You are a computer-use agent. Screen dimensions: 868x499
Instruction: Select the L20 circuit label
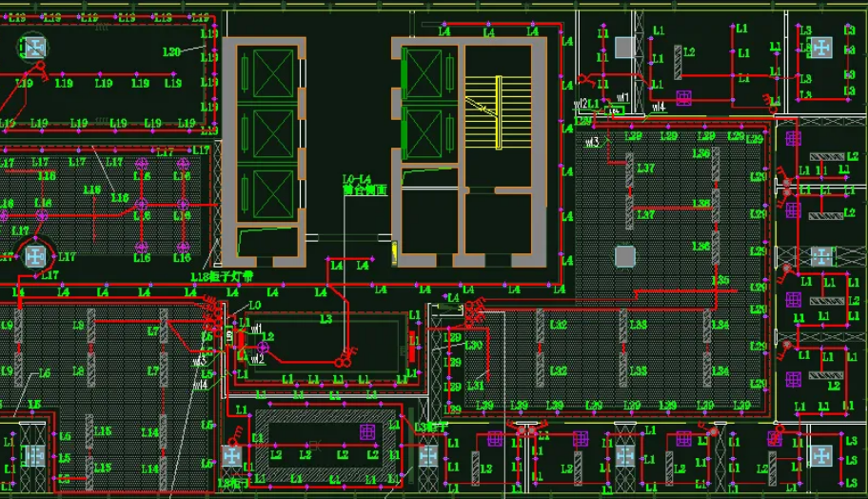[x=171, y=51]
